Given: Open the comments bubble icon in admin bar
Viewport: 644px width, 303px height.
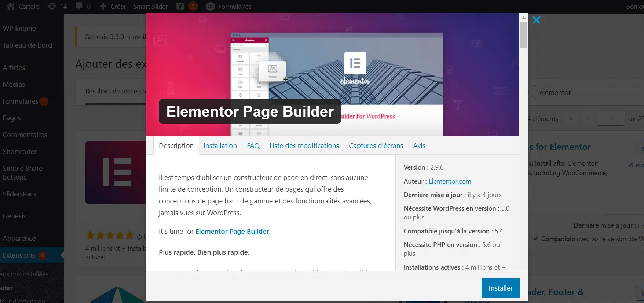Looking at the screenshot, I should coord(79,6).
